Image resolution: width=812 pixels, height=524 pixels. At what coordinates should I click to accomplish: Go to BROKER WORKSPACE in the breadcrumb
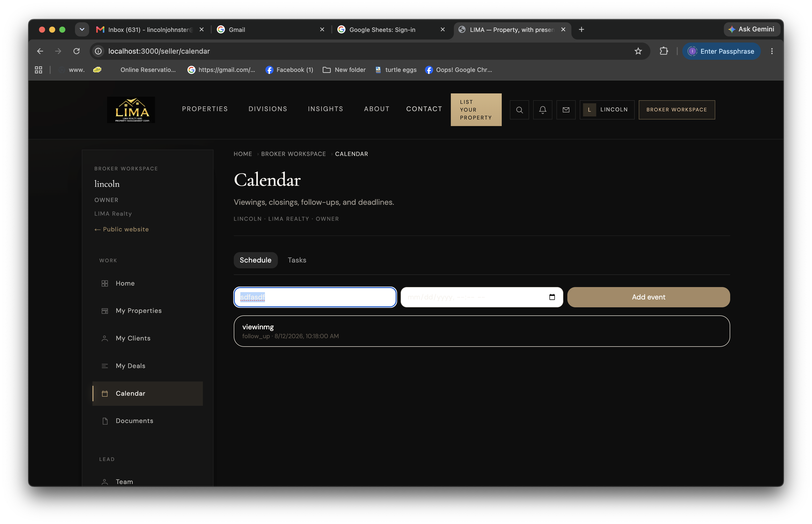click(294, 154)
